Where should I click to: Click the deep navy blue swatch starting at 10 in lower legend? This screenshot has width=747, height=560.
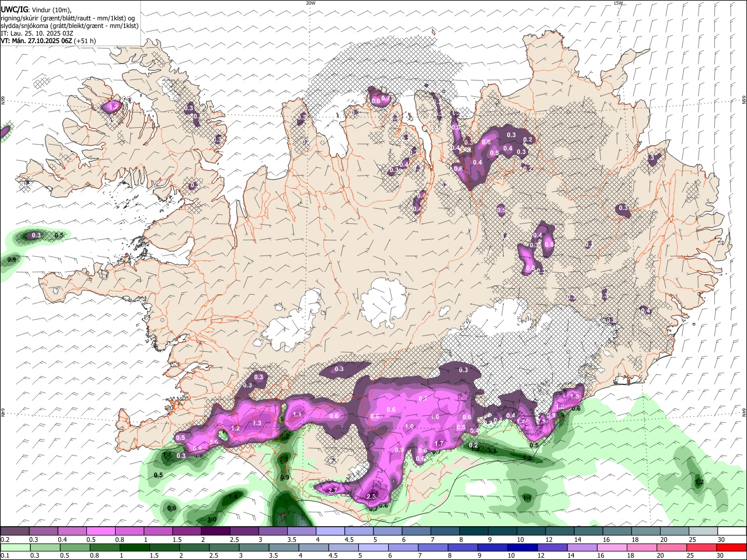click(522, 547)
